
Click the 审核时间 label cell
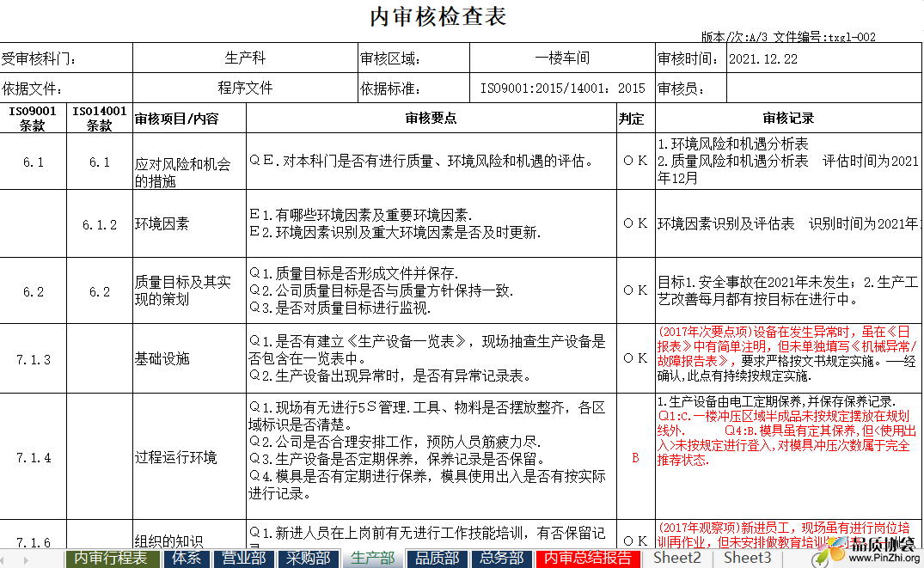[x=691, y=58]
